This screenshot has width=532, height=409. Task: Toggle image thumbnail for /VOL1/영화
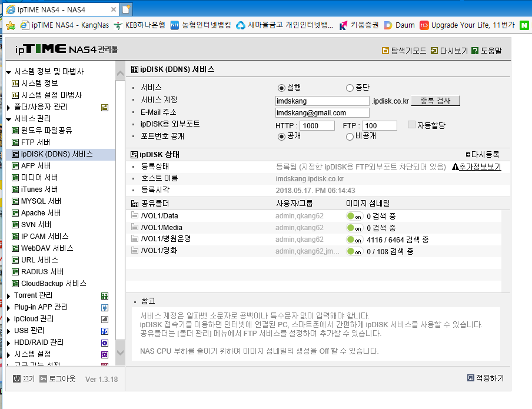click(x=354, y=251)
